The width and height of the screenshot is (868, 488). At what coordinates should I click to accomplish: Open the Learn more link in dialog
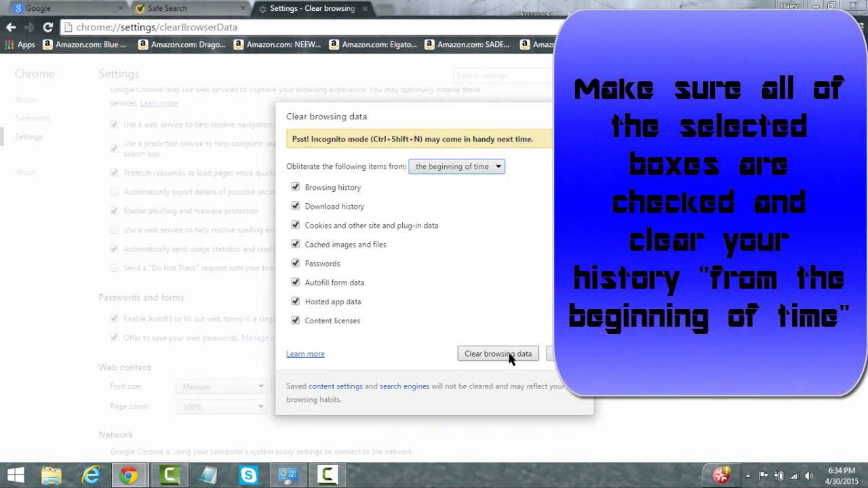click(x=305, y=354)
